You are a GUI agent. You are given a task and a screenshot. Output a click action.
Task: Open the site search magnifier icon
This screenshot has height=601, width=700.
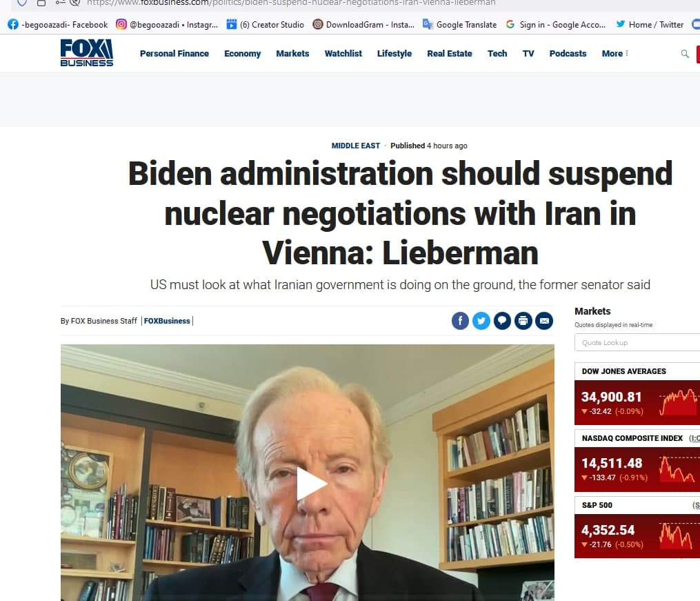pos(684,54)
